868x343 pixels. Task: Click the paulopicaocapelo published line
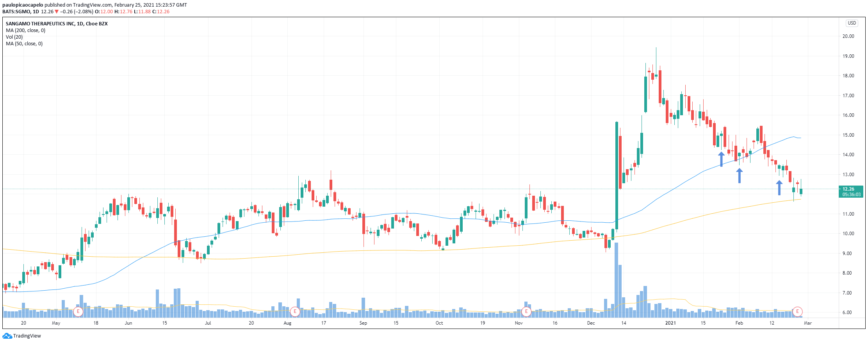click(94, 5)
